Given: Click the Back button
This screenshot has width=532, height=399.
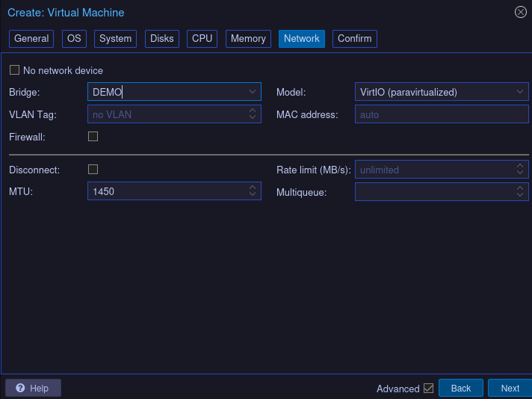Looking at the screenshot, I should (460, 389).
